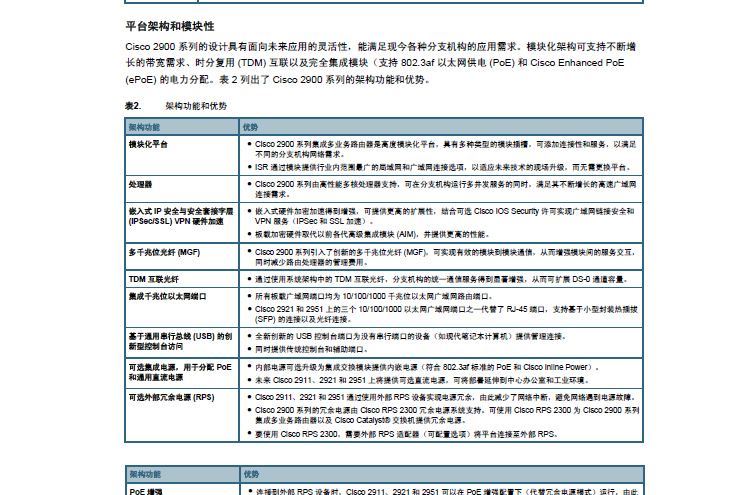Screen dimensions: 750x495
Task: Click the bullet 同时提供传统控制台和辅助端口
Action: 311,350
